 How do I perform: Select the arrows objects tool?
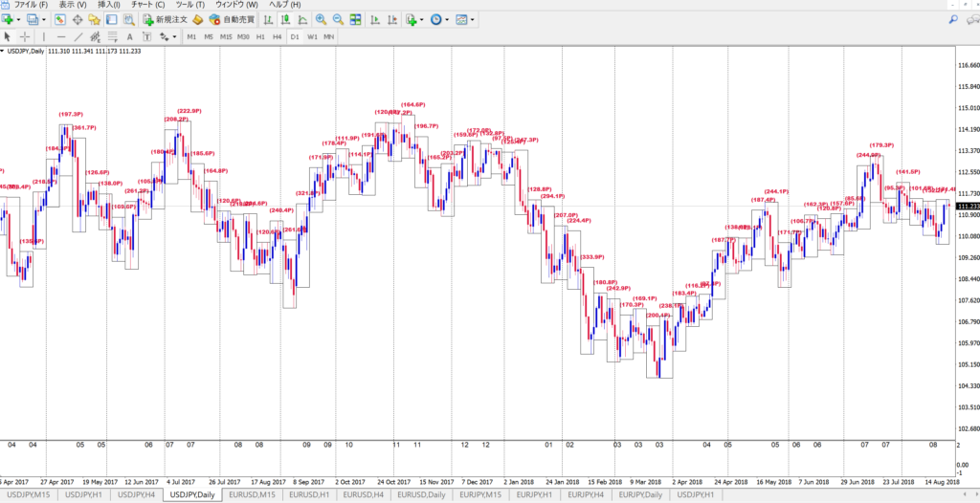[164, 37]
